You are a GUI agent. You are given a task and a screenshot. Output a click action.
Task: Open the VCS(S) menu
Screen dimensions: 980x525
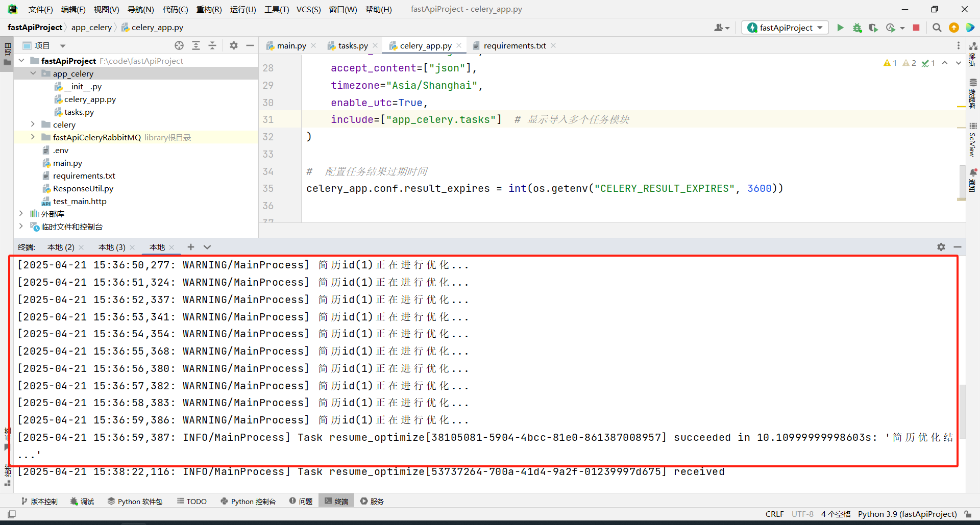[309, 9]
